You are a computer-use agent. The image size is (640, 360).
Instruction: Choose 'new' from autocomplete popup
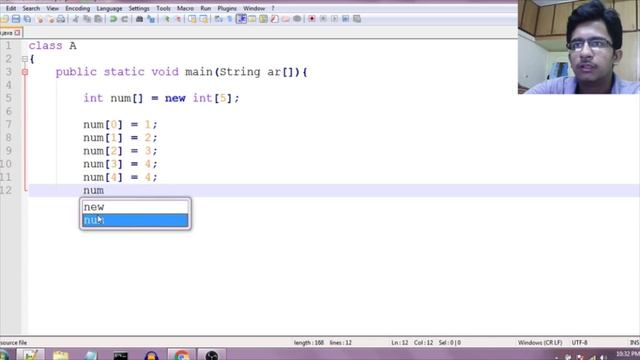[135, 207]
